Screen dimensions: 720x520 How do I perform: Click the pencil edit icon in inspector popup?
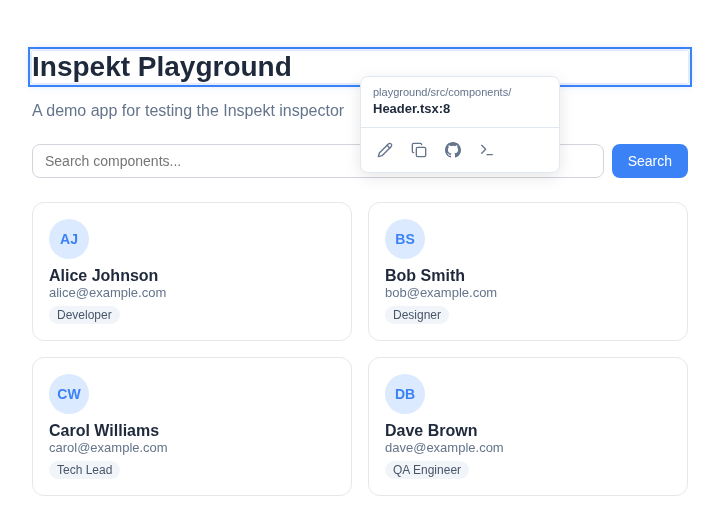pos(385,150)
